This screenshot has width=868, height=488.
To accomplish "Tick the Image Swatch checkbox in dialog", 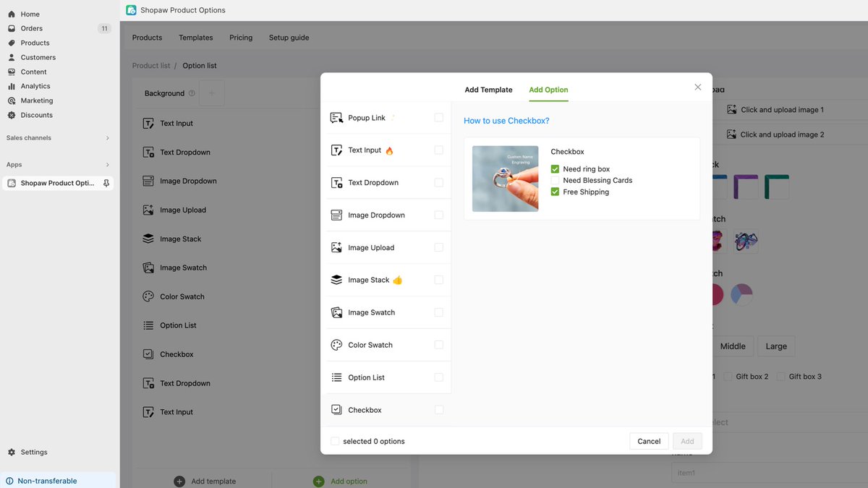I will click(x=439, y=312).
